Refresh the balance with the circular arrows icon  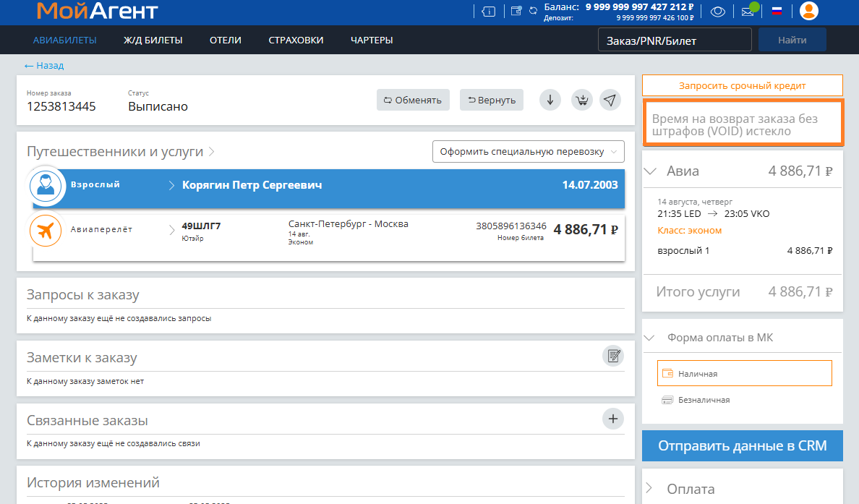[533, 10]
